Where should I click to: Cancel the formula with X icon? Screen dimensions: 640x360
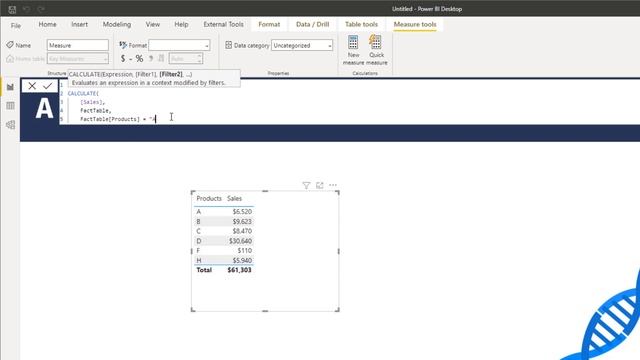coord(32,86)
